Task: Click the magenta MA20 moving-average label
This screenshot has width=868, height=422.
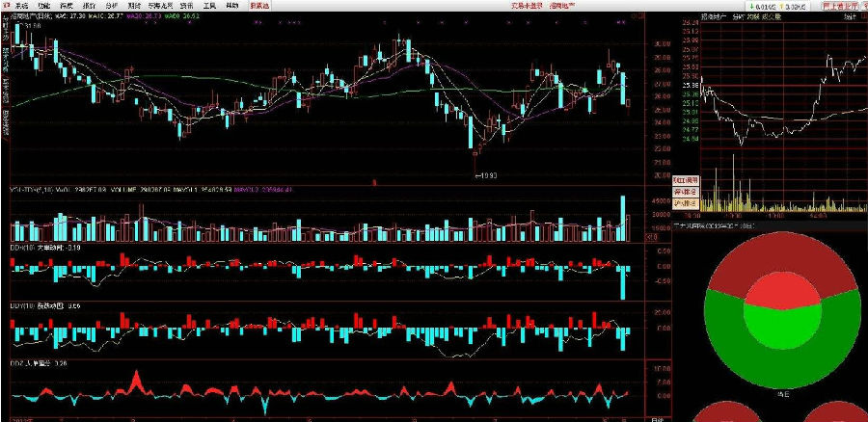Action: (x=143, y=16)
